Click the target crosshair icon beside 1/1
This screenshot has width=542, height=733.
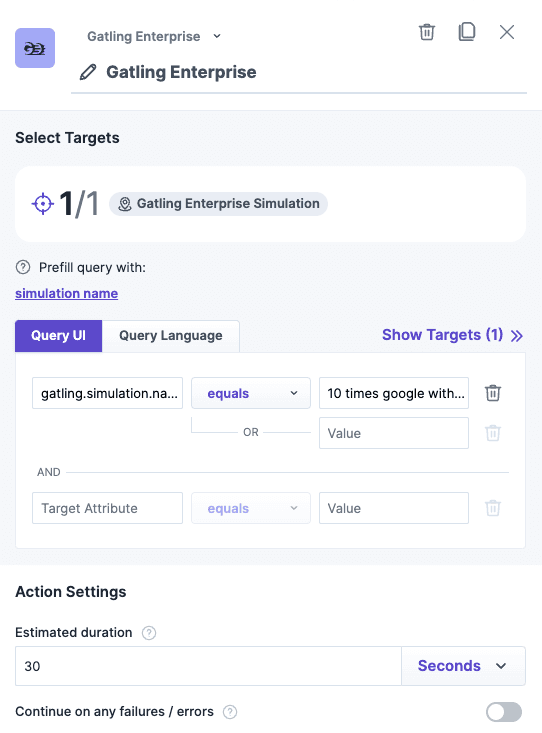click(x=43, y=204)
